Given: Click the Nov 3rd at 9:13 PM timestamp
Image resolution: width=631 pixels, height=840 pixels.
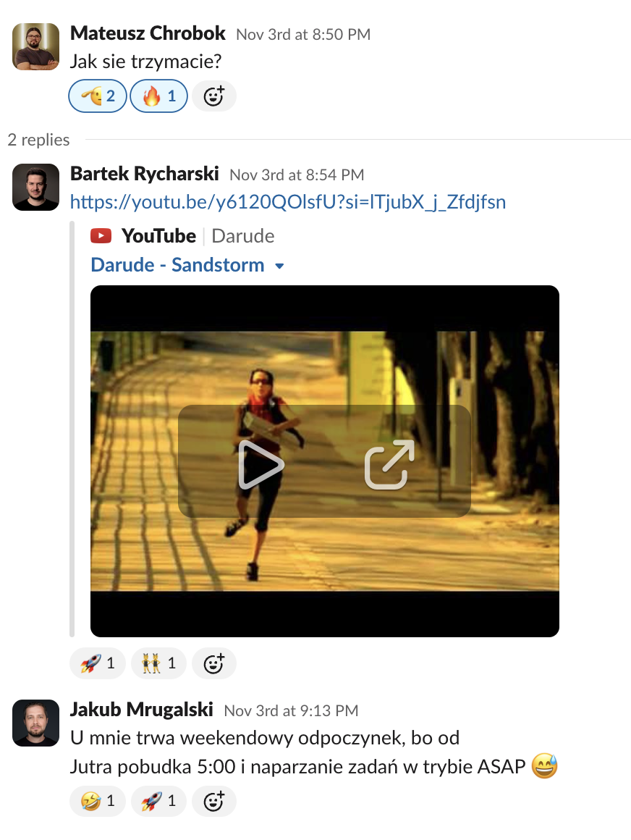Looking at the screenshot, I should (291, 710).
